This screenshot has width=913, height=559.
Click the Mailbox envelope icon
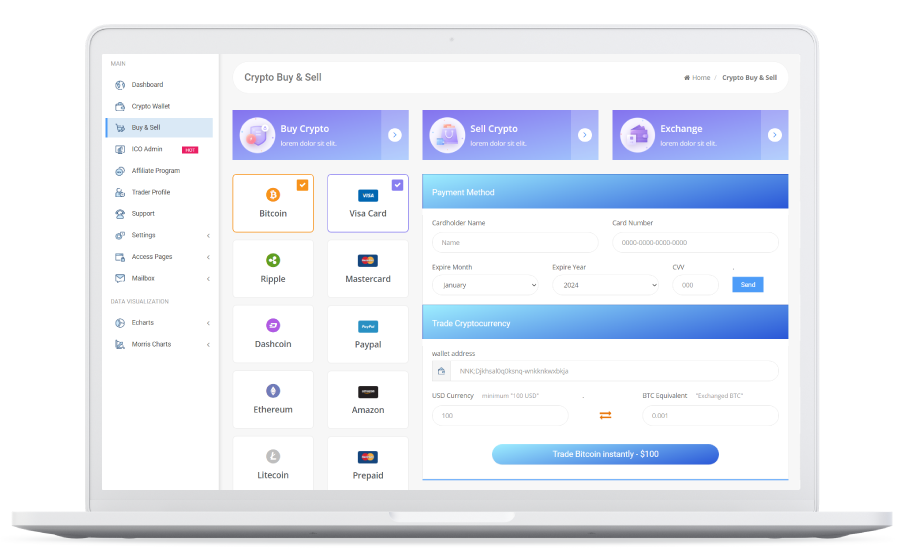[120, 278]
